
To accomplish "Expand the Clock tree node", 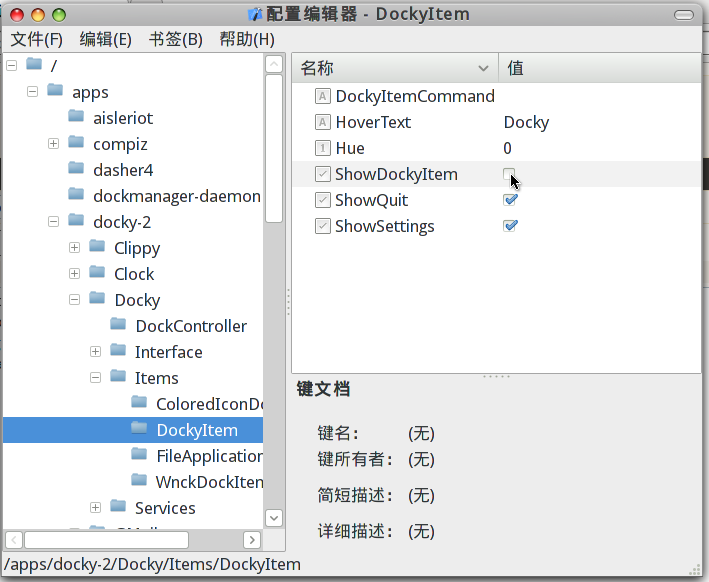I will point(75,274).
